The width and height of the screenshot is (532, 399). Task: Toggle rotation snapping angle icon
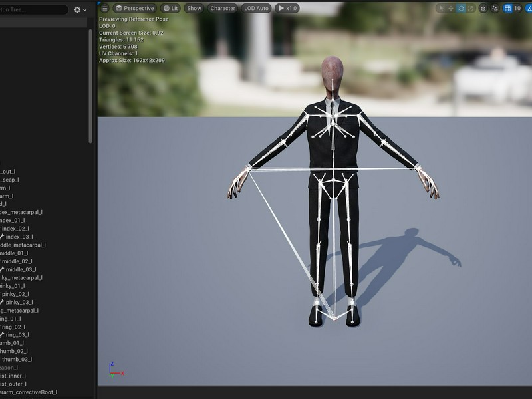pos(529,9)
